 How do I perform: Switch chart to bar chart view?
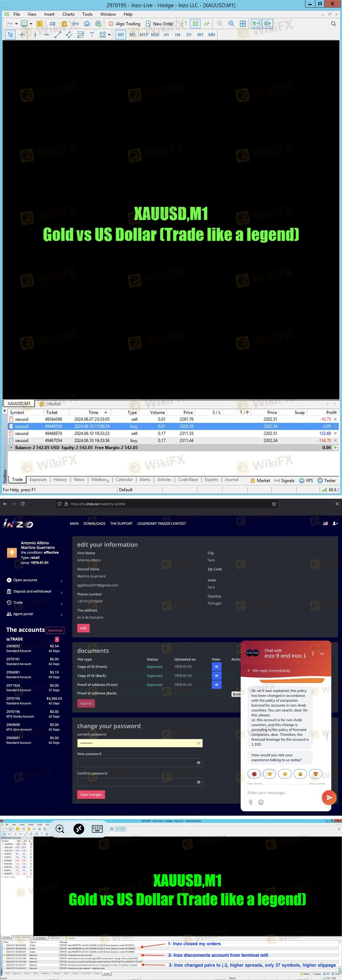pyautogui.click(x=184, y=24)
